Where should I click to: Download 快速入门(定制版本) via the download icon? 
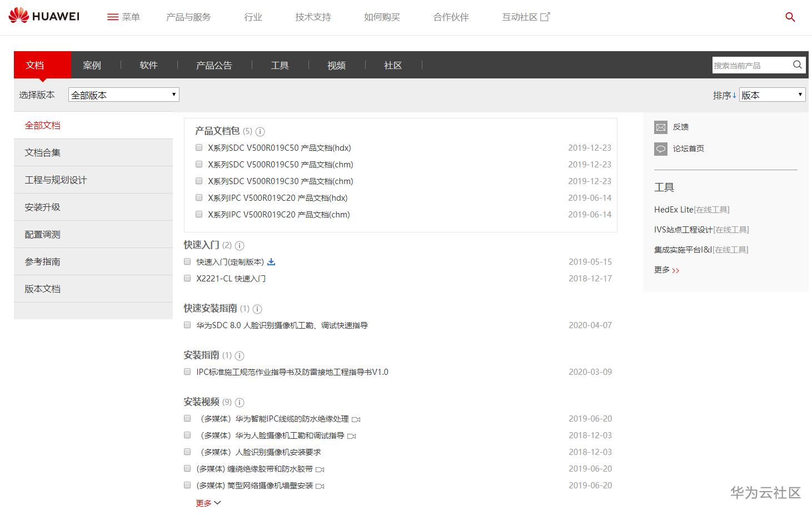click(271, 262)
